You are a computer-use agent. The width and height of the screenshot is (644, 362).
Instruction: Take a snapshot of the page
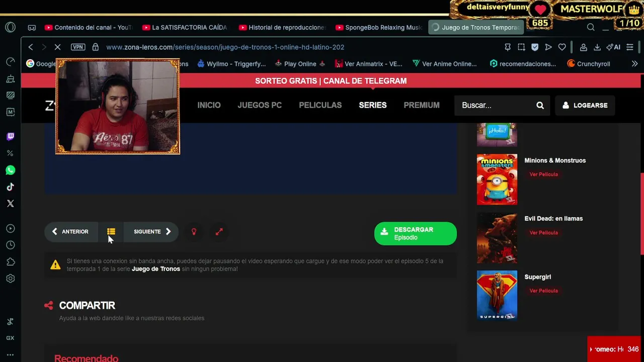(x=521, y=47)
